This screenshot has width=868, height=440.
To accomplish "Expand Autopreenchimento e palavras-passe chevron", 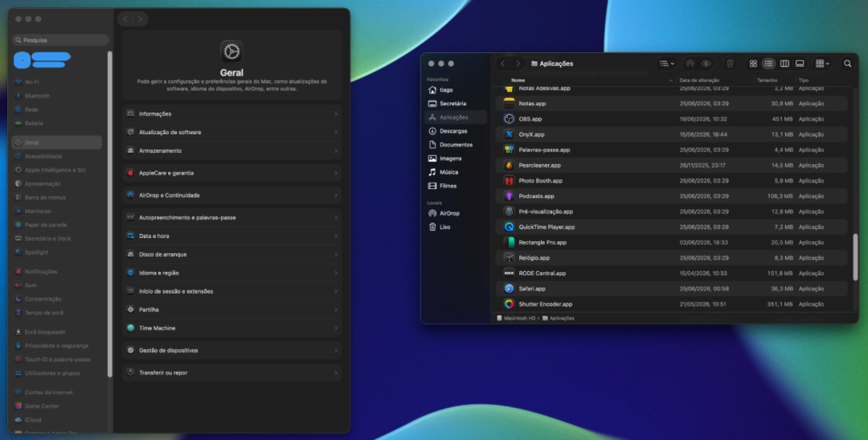I will click(x=335, y=218).
